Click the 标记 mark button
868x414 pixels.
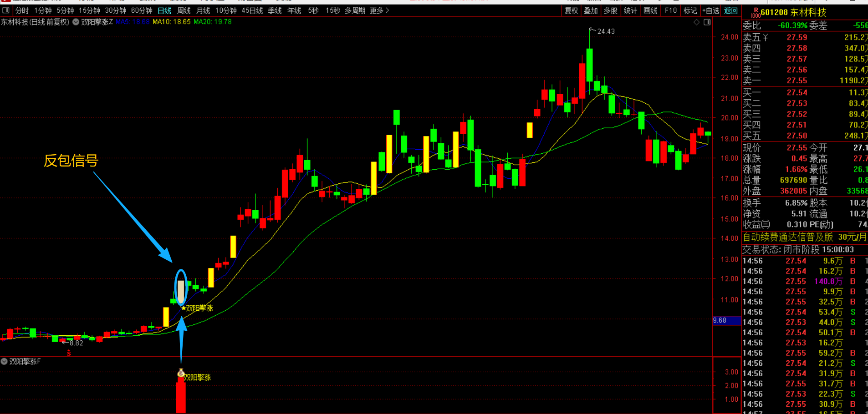click(690, 10)
